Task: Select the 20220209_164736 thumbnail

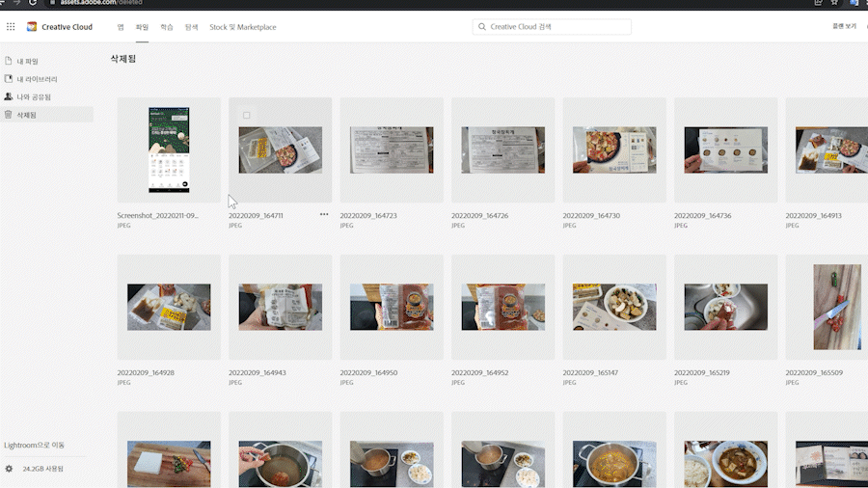Action: tap(725, 149)
